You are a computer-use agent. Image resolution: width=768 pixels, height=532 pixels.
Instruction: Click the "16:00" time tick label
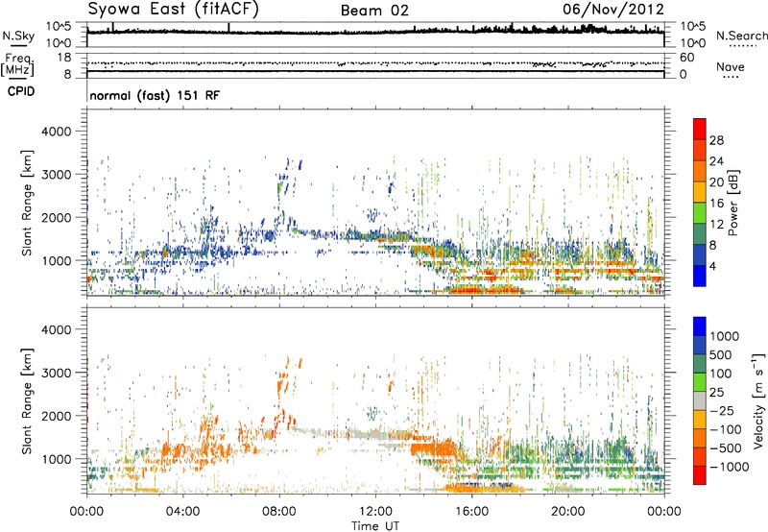471,512
